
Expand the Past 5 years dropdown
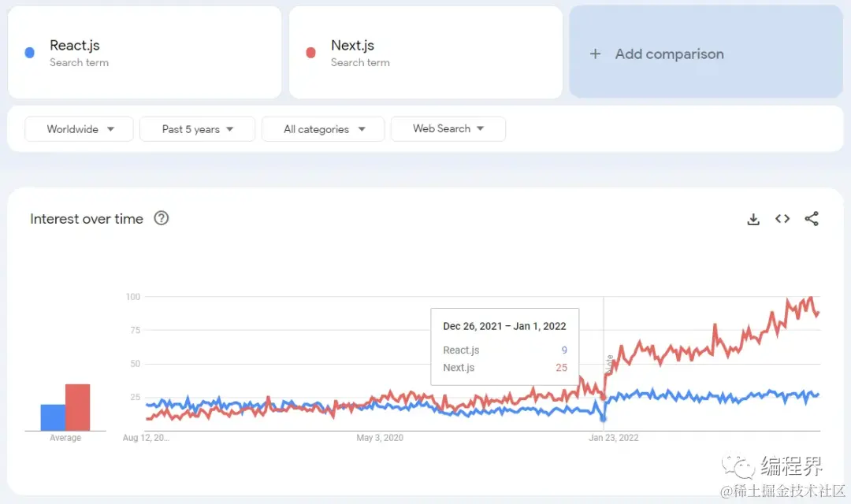click(x=197, y=129)
